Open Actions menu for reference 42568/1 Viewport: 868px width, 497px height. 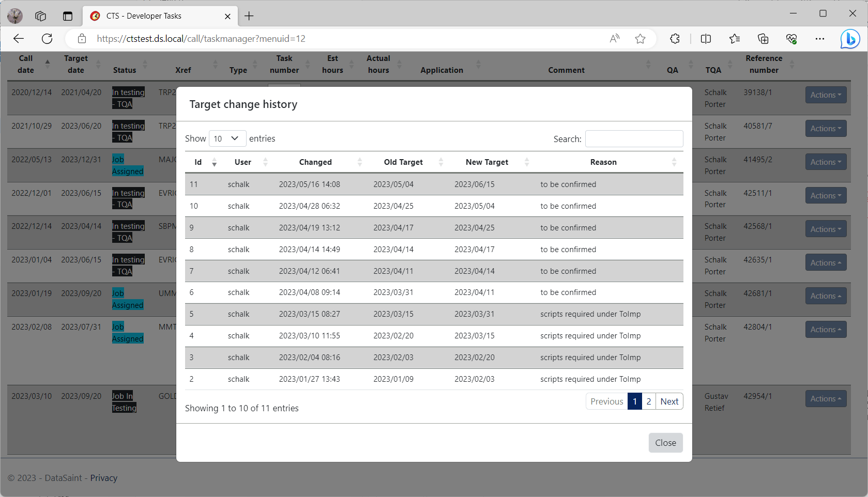point(826,229)
